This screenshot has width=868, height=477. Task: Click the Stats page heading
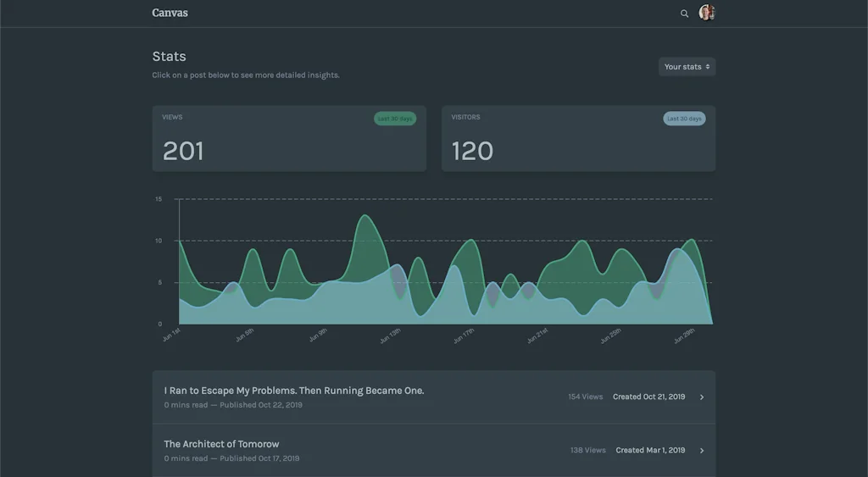pos(169,57)
